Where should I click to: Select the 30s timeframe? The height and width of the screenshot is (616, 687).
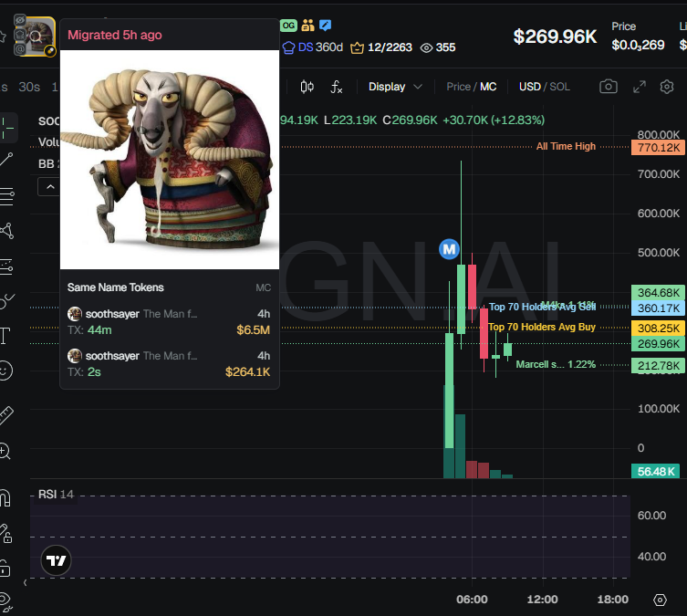(x=29, y=88)
